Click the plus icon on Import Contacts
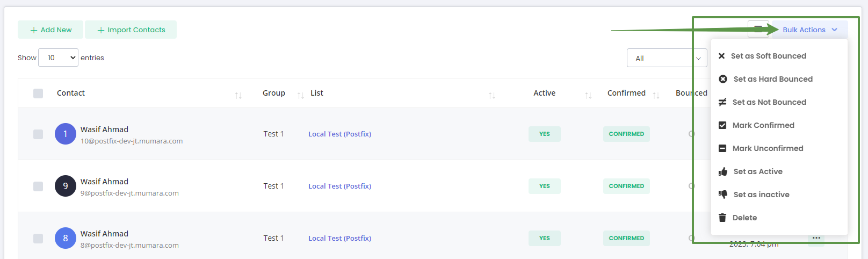Image resolution: width=868 pixels, height=259 pixels. pyautogui.click(x=101, y=30)
